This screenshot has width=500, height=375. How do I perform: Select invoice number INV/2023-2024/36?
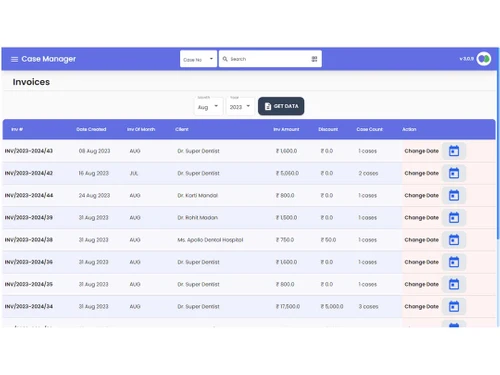pyautogui.click(x=29, y=262)
